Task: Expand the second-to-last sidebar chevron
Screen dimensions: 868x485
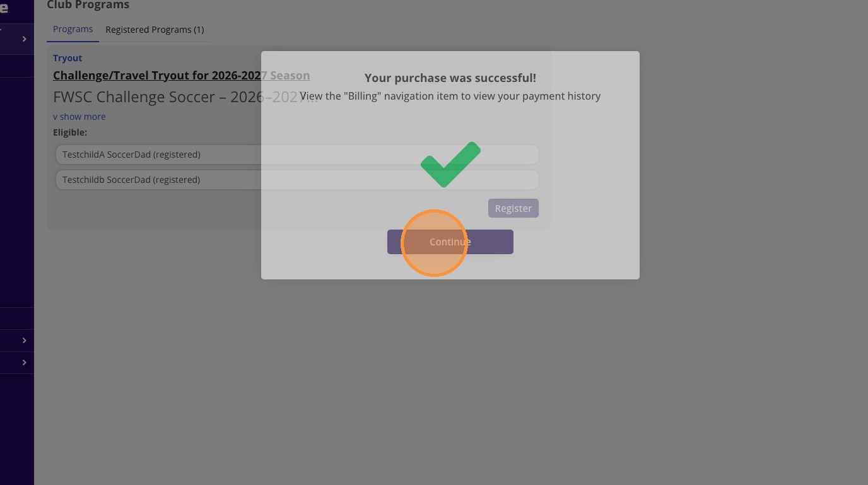Action: (x=24, y=341)
